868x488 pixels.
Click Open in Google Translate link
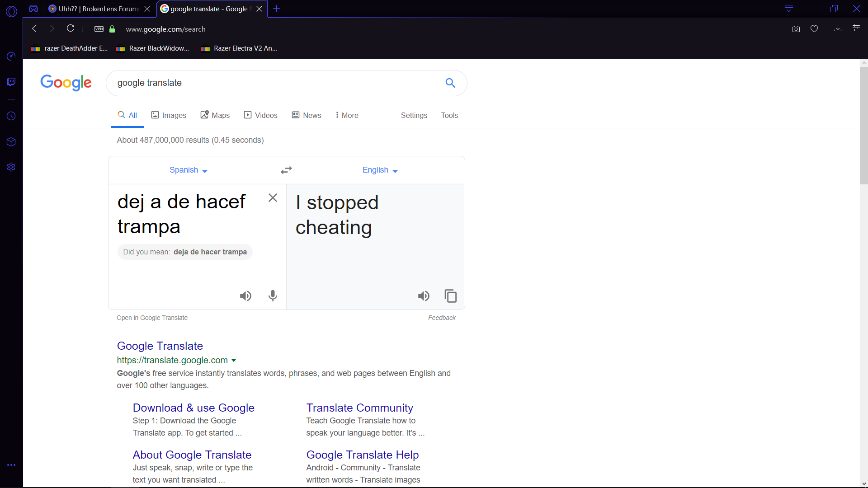pyautogui.click(x=152, y=318)
